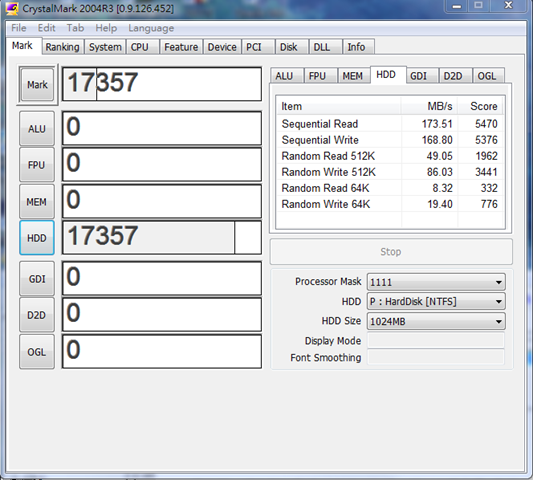Viewport: 533px width, 480px height.
Task: Open the Language menu
Action: tap(151, 28)
